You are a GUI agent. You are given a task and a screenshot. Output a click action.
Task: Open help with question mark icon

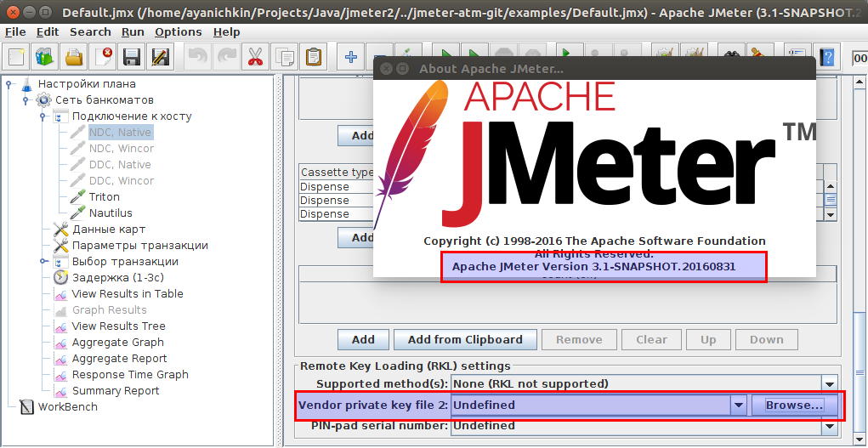click(x=827, y=56)
